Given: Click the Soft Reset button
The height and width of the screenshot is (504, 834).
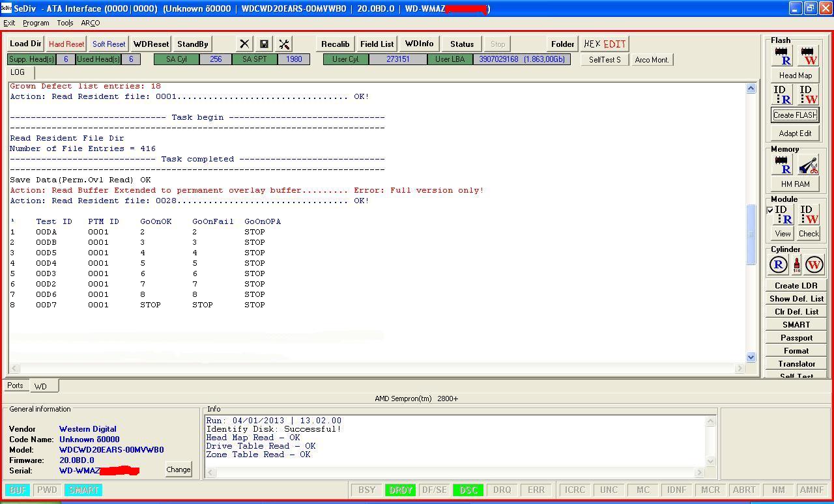Looking at the screenshot, I should pos(109,44).
